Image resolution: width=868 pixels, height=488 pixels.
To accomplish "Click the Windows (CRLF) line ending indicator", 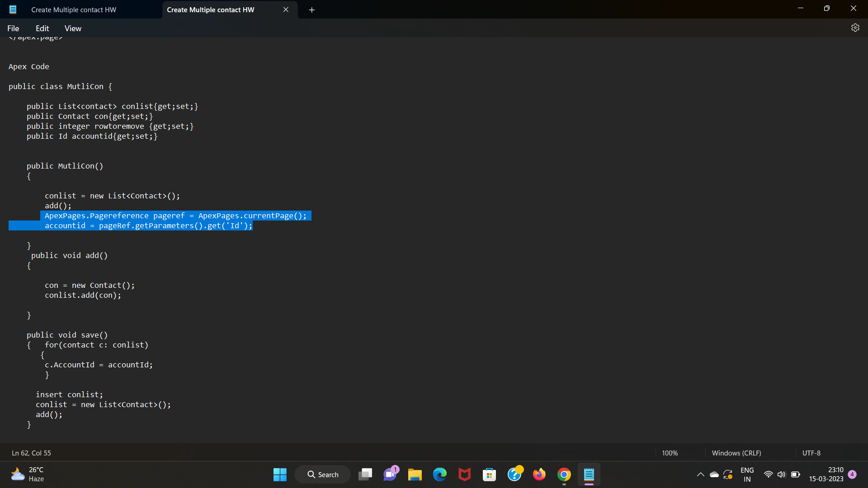I will click(x=736, y=453).
